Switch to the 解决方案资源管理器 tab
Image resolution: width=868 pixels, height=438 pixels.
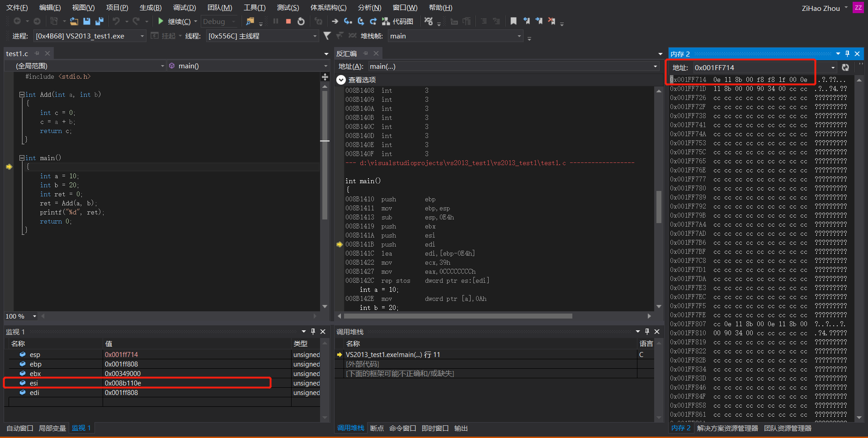[728, 428]
